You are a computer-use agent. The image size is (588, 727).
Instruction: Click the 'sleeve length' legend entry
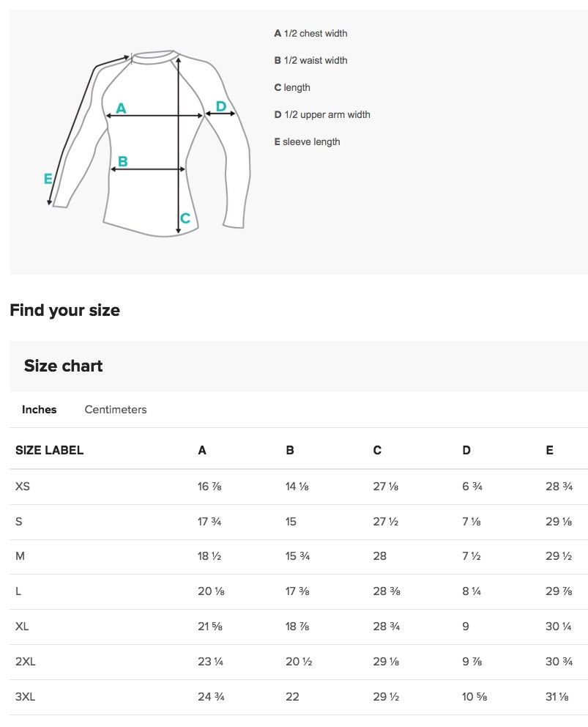coord(308,142)
